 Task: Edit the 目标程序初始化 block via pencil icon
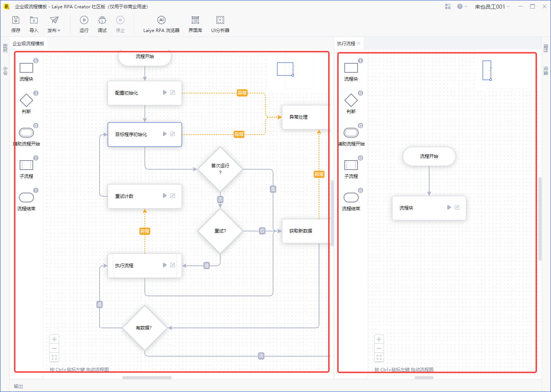(x=173, y=134)
